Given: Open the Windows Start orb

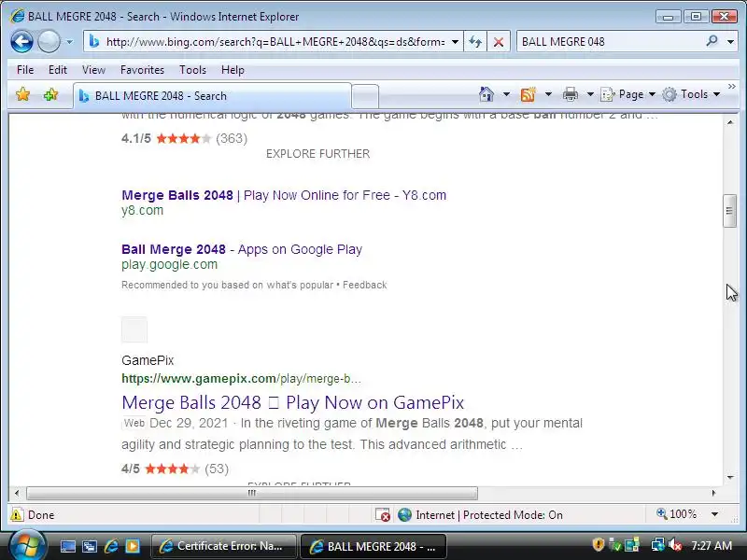Looking at the screenshot, I should coord(28,546).
